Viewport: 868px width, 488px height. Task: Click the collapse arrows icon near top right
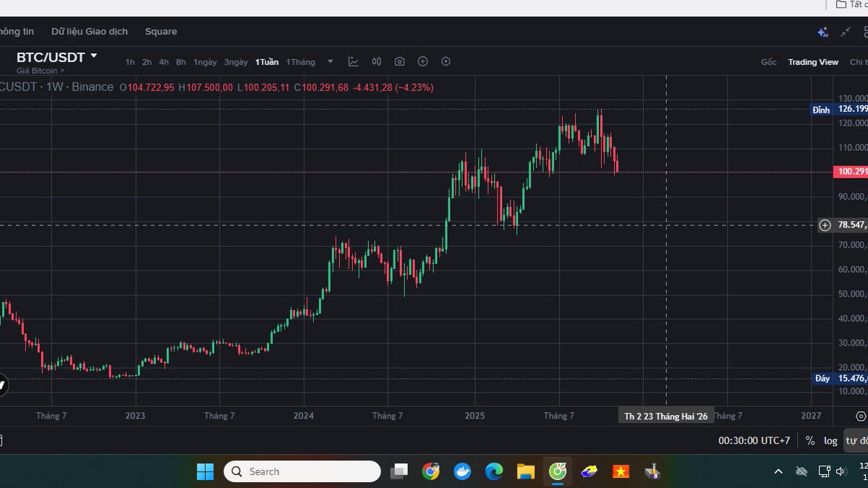845,31
